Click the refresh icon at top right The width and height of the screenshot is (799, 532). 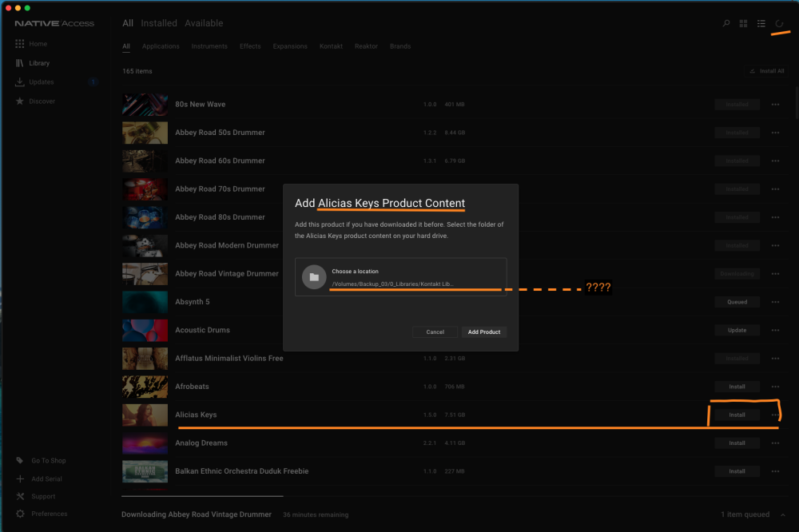point(779,23)
